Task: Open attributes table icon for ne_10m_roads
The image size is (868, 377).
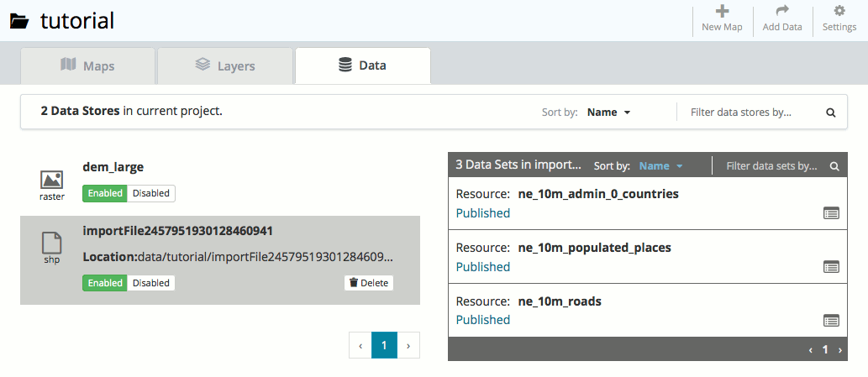Action: [x=831, y=320]
